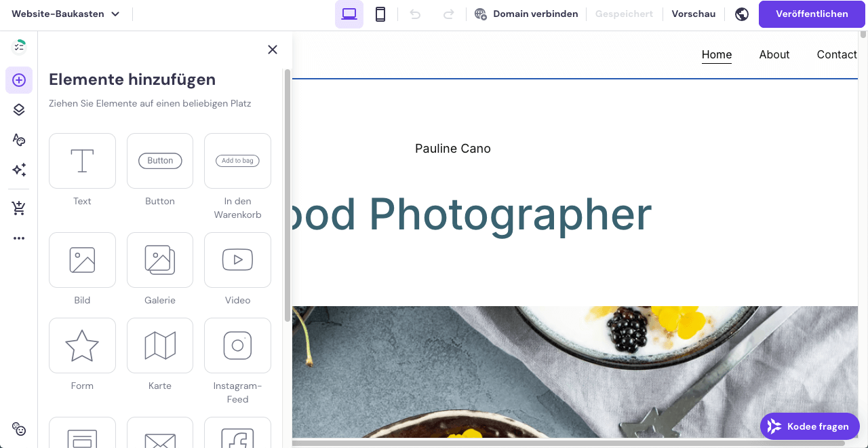Select the In den Warenkorb element tile

pos(237,161)
